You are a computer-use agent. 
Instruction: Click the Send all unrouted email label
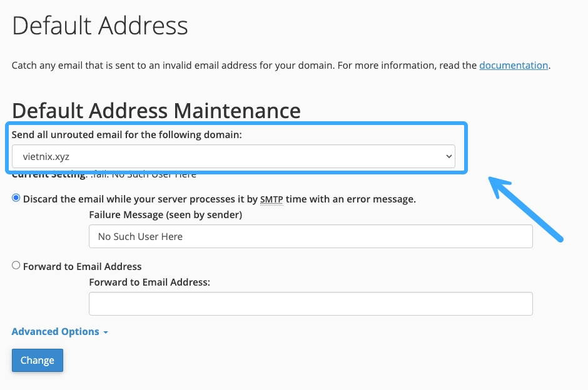[127, 135]
